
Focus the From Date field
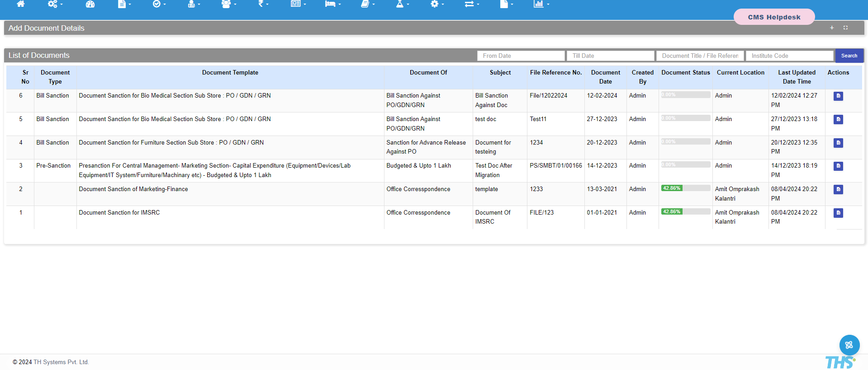[521, 56]
